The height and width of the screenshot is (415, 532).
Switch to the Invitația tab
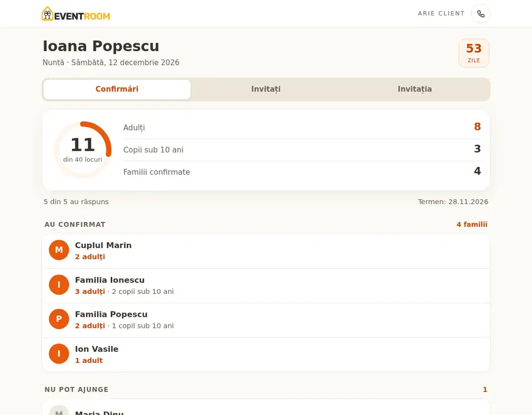coord(414,89)
